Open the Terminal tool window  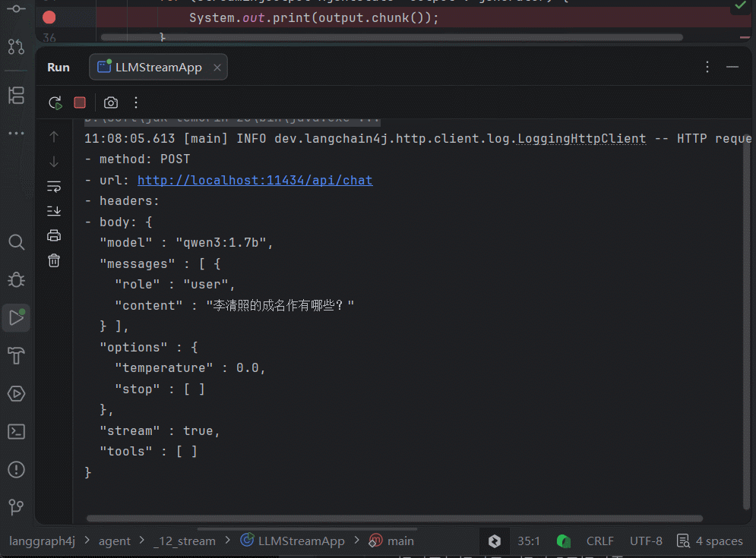pos(16,432)
